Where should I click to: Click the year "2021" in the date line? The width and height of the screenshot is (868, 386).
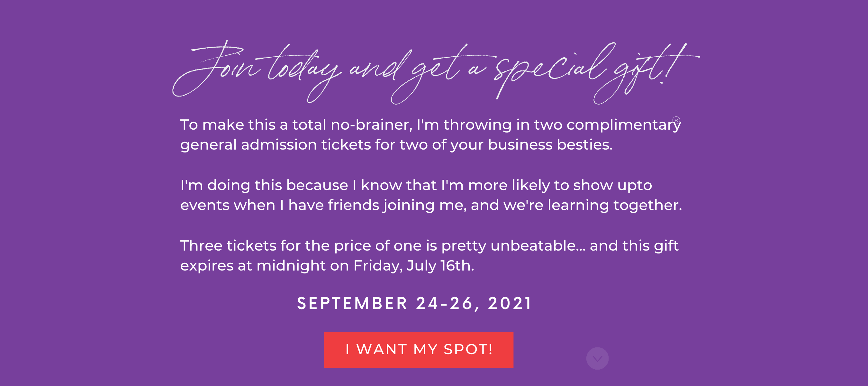[x=510, y=303]
